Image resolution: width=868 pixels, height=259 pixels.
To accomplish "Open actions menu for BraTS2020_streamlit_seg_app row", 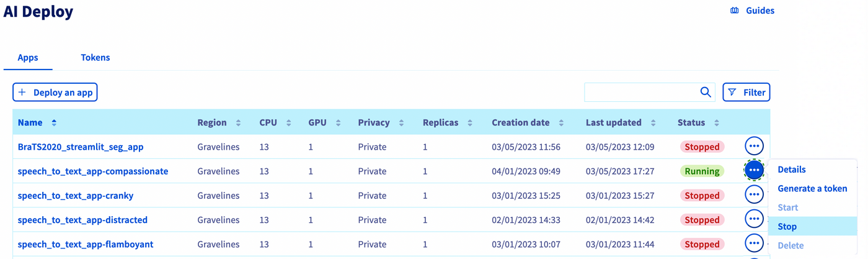I will pos(754,147).
